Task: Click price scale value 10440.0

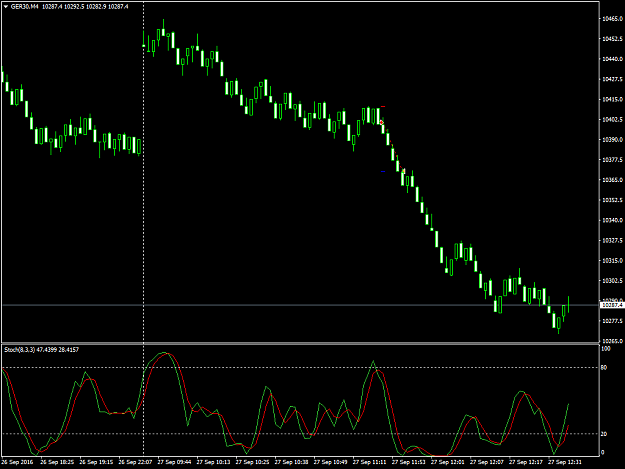Action: (613, 59)
